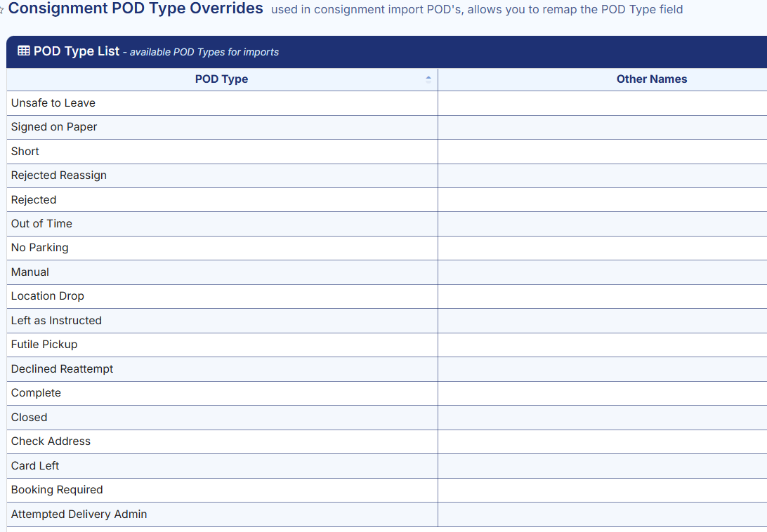Click the Left as Instructed row
The width and height of the screenshot is (767, 532).
(56, 321)
